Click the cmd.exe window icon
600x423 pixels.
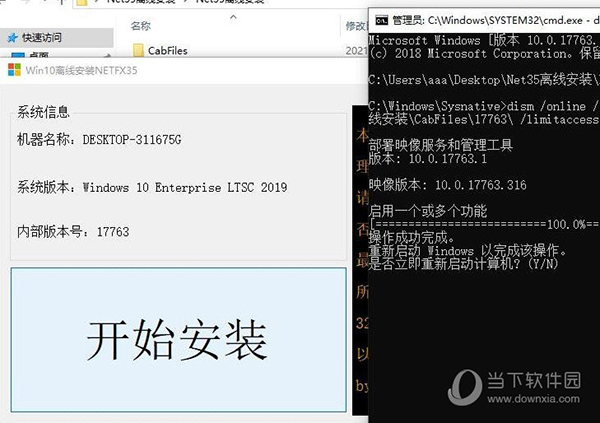pos(381,20)
